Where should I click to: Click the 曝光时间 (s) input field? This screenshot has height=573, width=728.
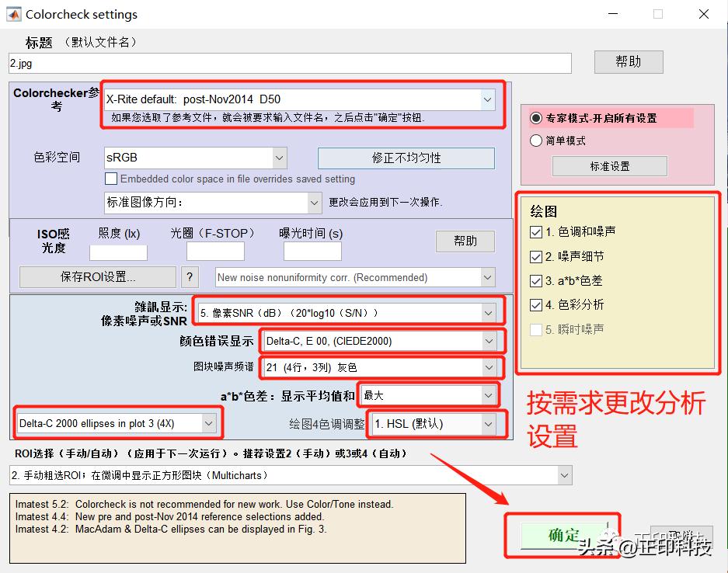[x=312, y=252]
